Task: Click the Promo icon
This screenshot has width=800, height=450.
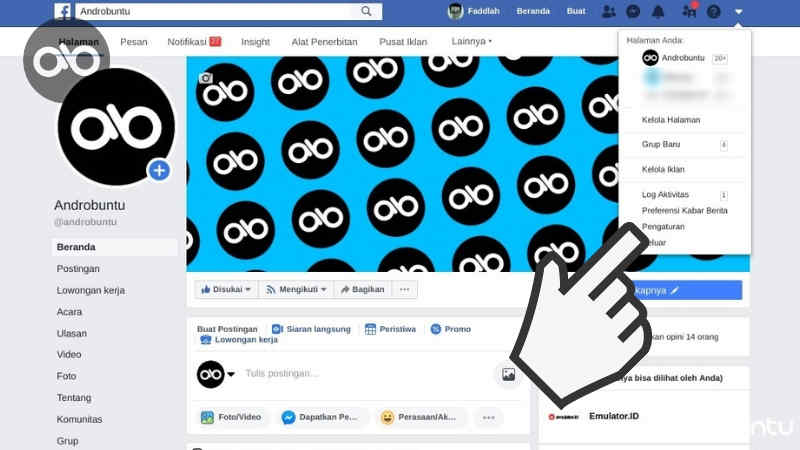Action: 436,329
